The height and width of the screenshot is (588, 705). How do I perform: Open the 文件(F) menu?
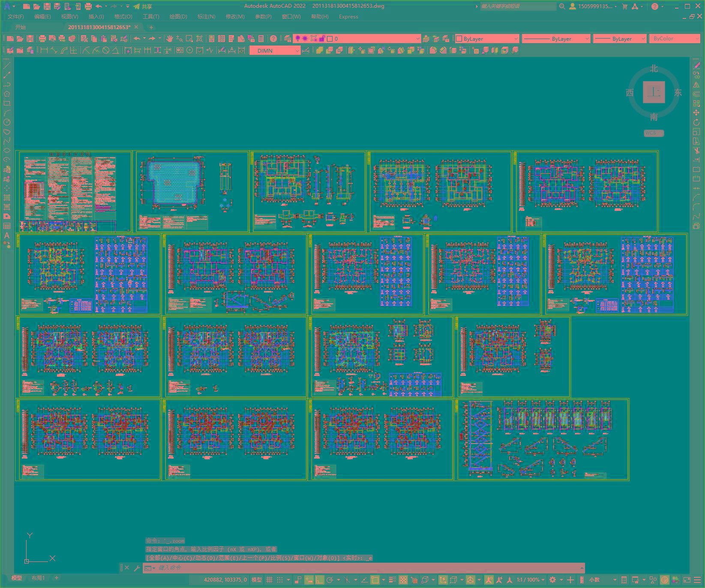(16, 17)
